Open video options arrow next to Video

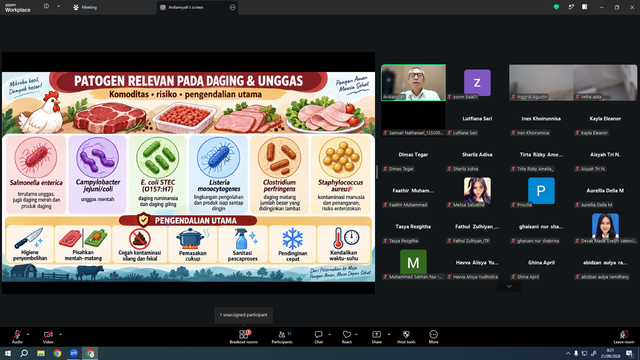tap(60, 334)
